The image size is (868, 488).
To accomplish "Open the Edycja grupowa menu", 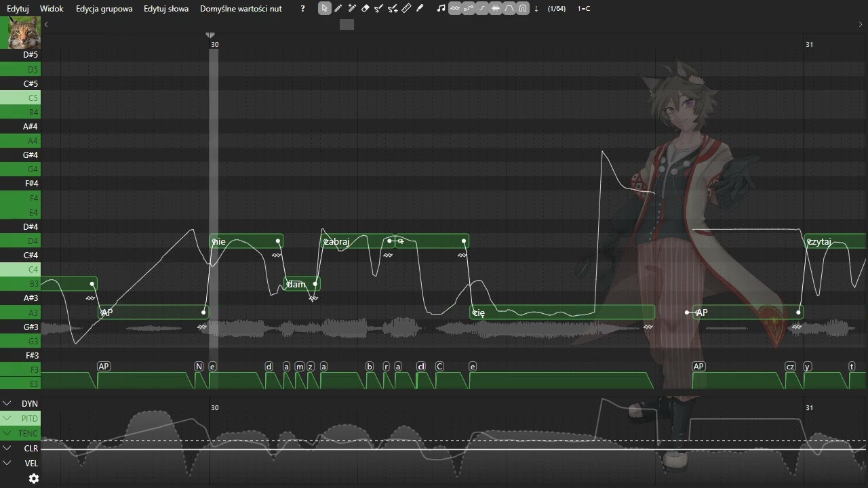I will pos(104,9).
